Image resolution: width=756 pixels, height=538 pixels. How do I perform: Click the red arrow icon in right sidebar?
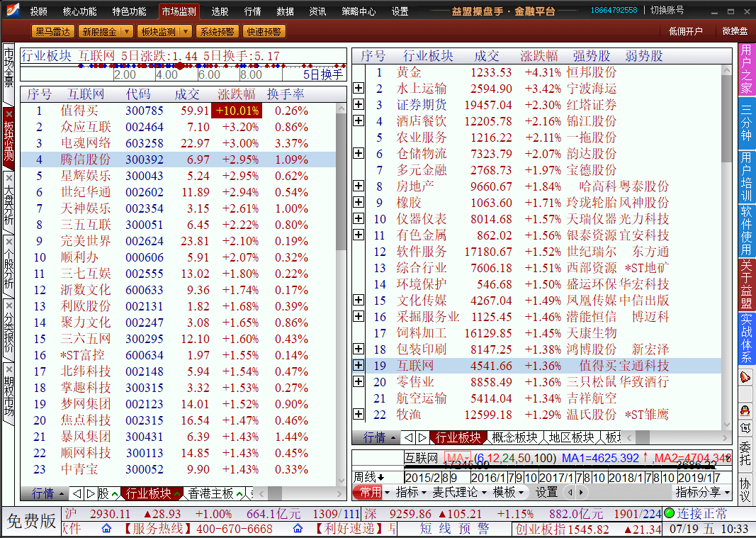745,377
